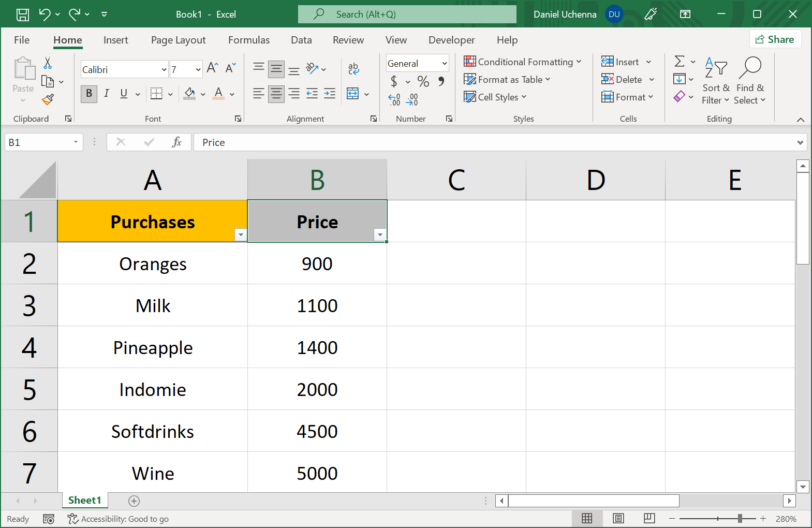The height and width of the screenshot is (528, 812).
Task: Select cell containing Pineapple
Action: [x=153, y=347]
